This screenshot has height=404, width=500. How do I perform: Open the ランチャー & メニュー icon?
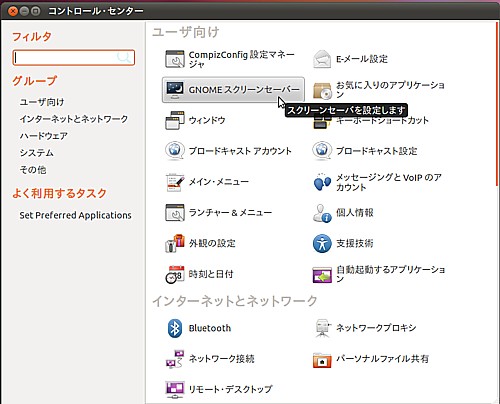(x=175, y=213)
